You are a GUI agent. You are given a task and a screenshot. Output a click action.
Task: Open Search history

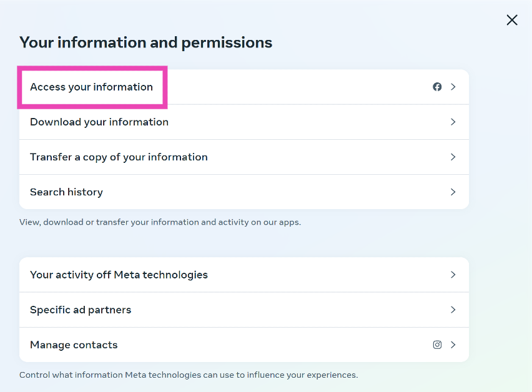pos(66,192)
